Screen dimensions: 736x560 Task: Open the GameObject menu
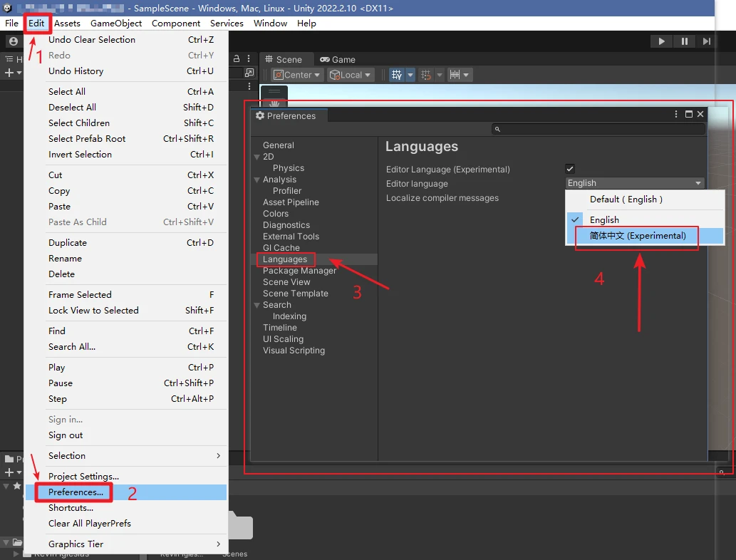(116, 23)
